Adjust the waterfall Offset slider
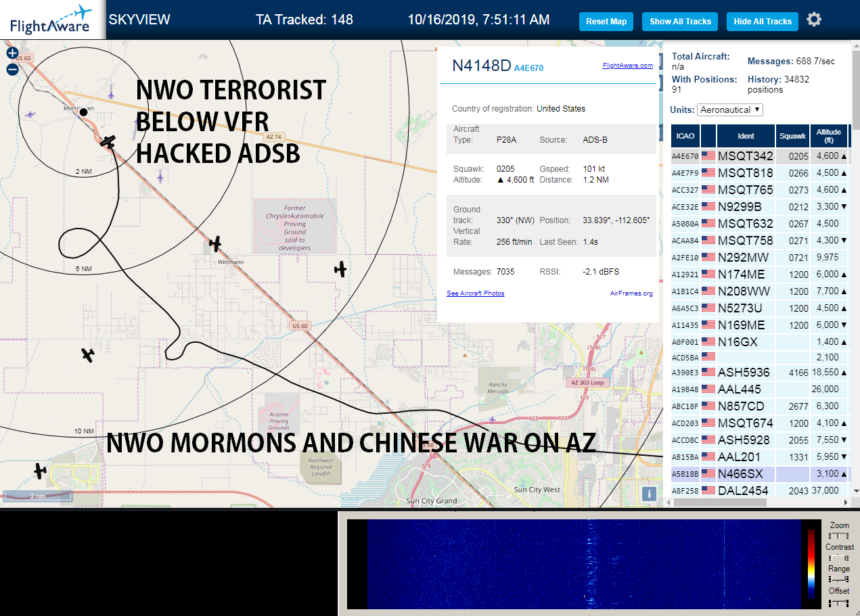 tap(839, 602)
